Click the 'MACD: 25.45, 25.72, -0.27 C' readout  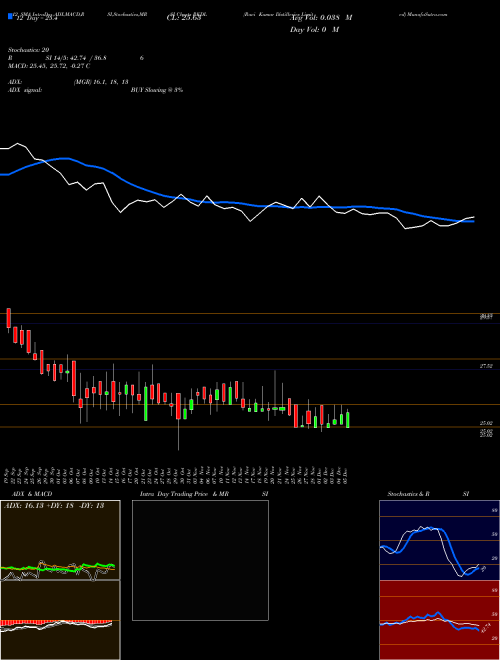[x=49, y=66]
